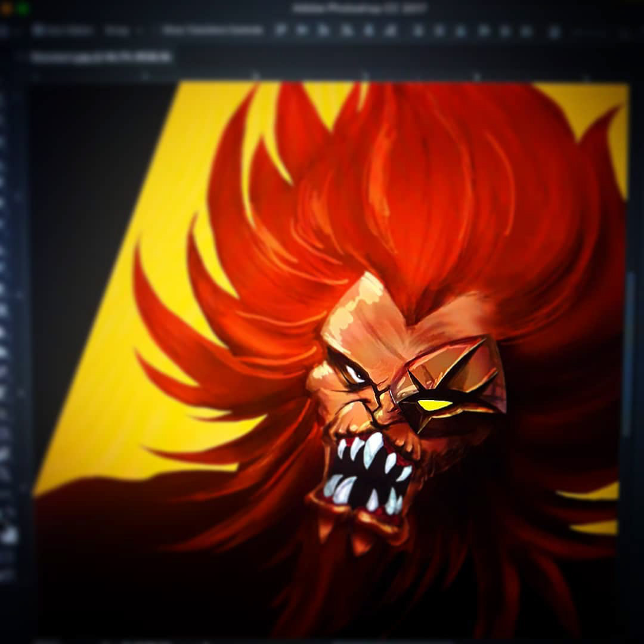The height and width of the screenshot is (644, 644).
Task: Click the vertical scrollbar beside the canvas
Action: point(630,353)
